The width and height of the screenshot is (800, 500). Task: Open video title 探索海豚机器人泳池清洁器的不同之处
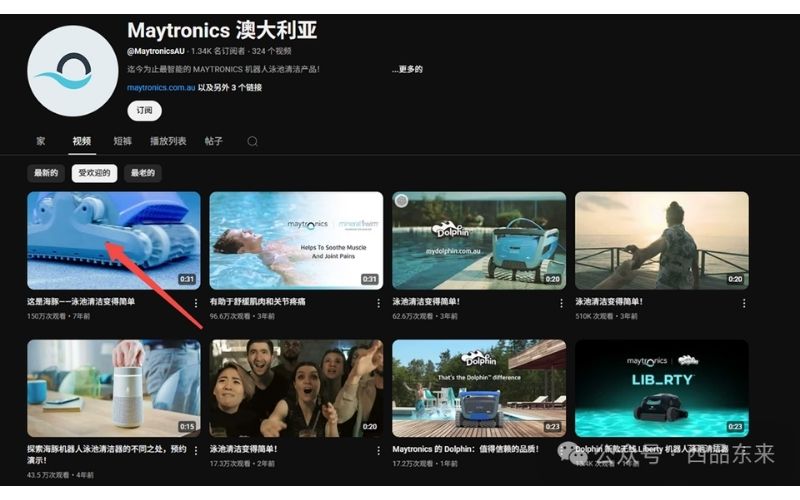(x=106, y=454)
